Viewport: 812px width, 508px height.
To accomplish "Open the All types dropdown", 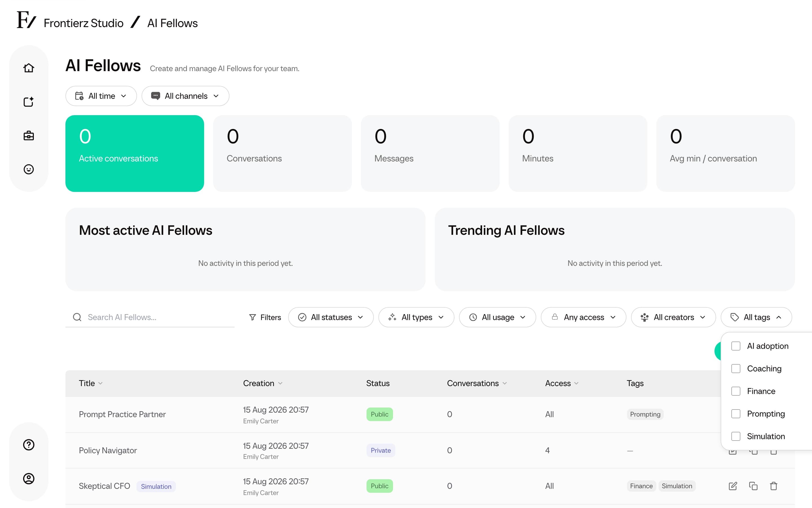I will coord(416,317).
